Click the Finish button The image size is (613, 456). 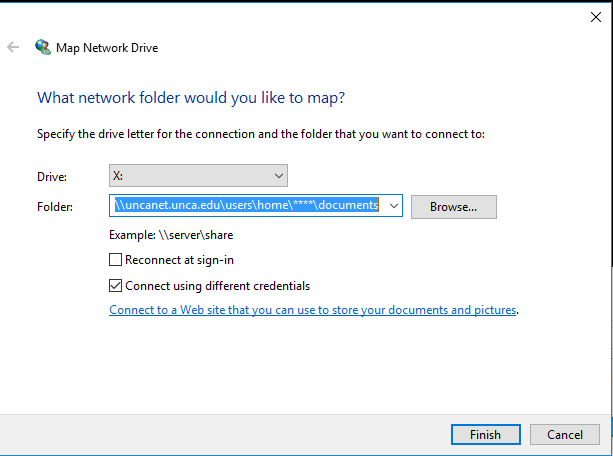click(484, 435)
